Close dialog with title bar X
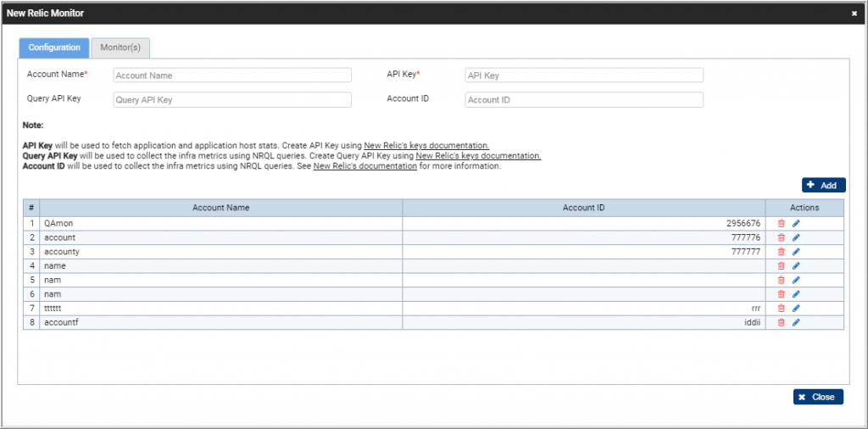 (x=854, y=14)
